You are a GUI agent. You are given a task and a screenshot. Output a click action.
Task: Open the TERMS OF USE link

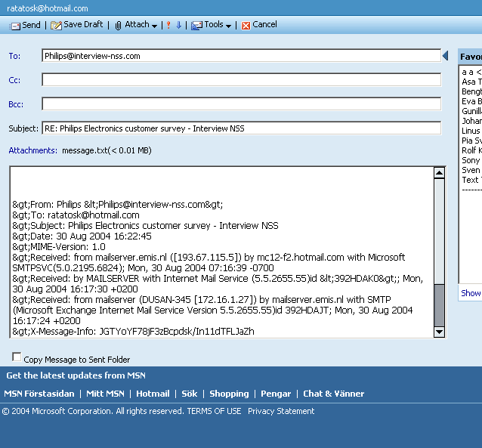point(214,411)
